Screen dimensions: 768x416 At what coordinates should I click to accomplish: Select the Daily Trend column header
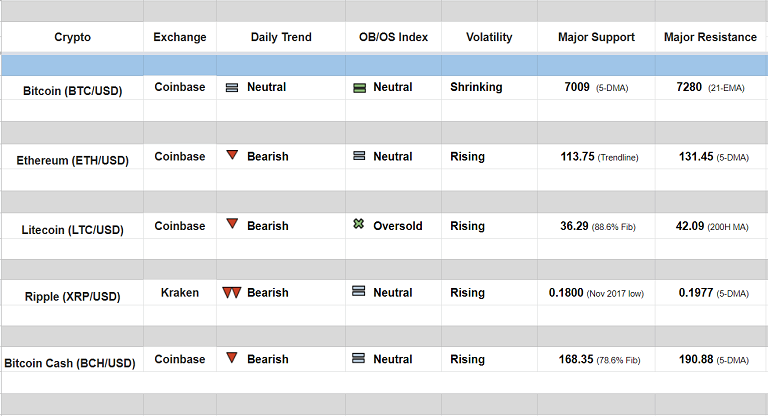point(281,37)
